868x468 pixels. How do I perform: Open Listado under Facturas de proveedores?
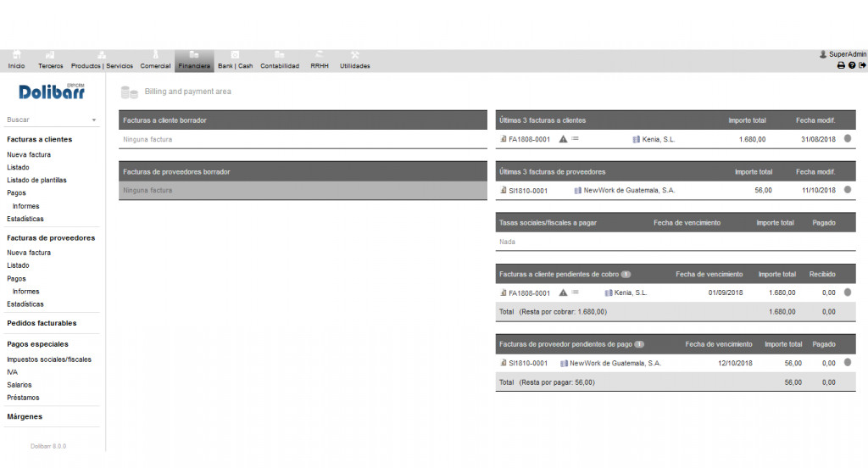click(19, 265)
